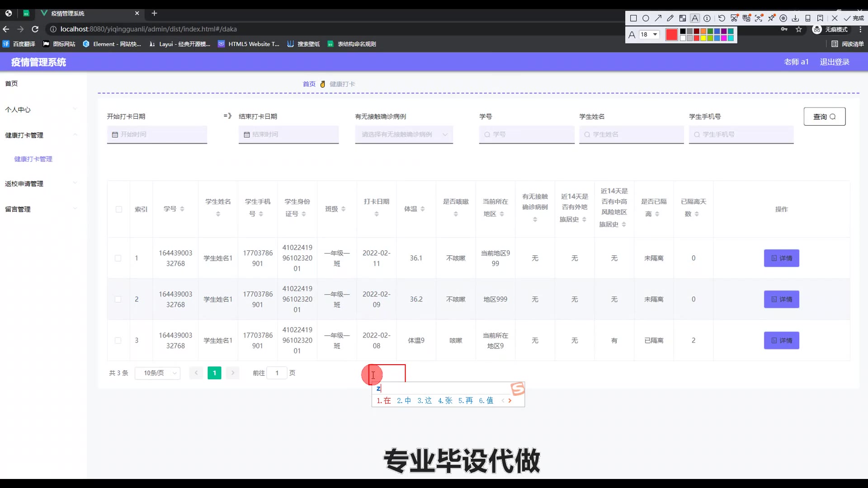Image resolution: width=868 pixels, height=488 pixels.
Task: Toggle the select-all header checkbox
Action: point(119,209)
